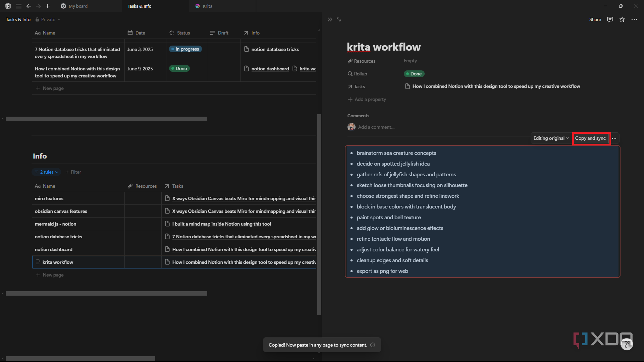Open krita workflow as full page
The height and width of the screenshot is (362, 644).
(339, 19)
